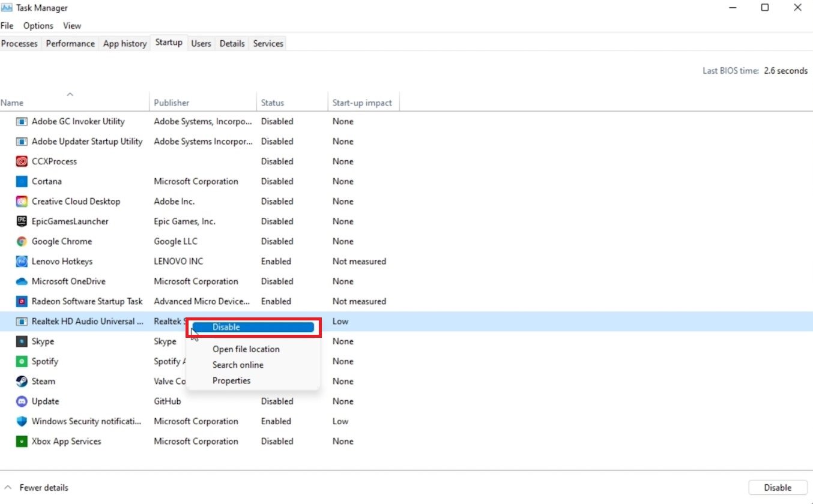Click the Adobe Inc. publisher cell
Viewport: 813px width, 504px height.
[174, 202]
